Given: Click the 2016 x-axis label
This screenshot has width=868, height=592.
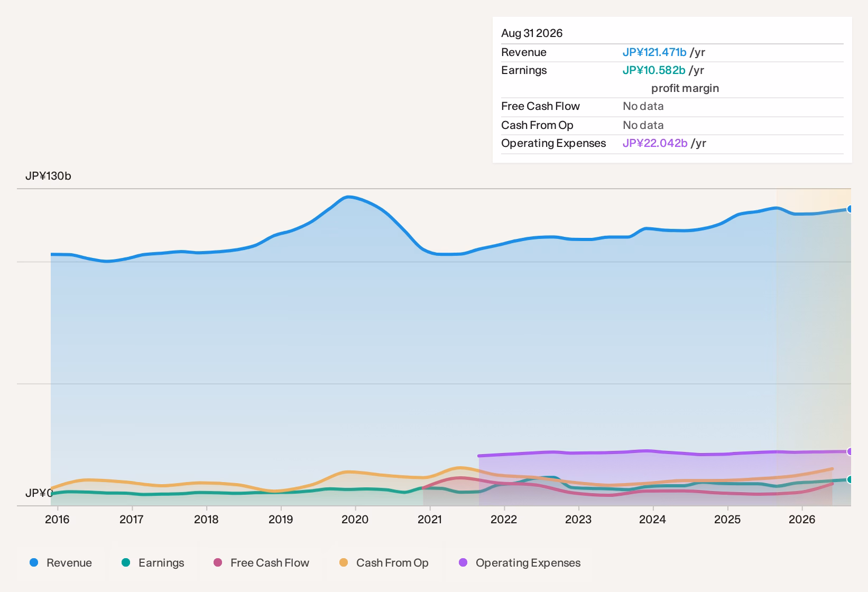Looking at the screenshot, I should coord(57,520).
